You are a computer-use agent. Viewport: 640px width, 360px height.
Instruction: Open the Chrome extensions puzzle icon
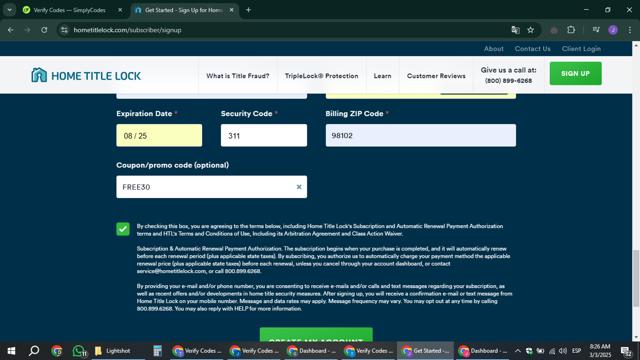tap(571, 30)
